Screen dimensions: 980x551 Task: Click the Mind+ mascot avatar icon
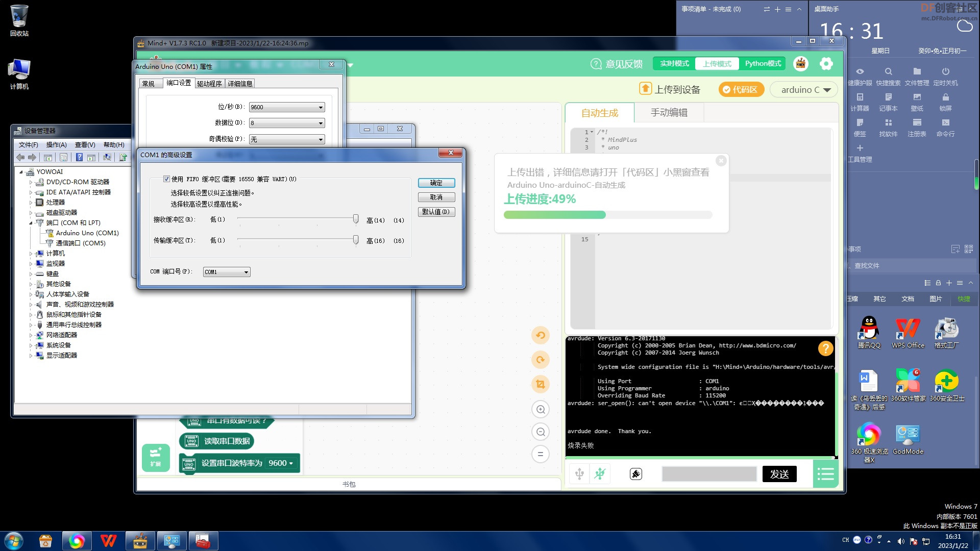801,64
